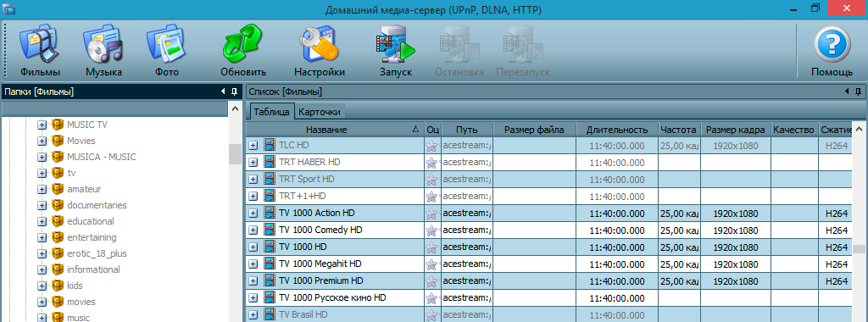Expand the informational folder

coord(42,270)
